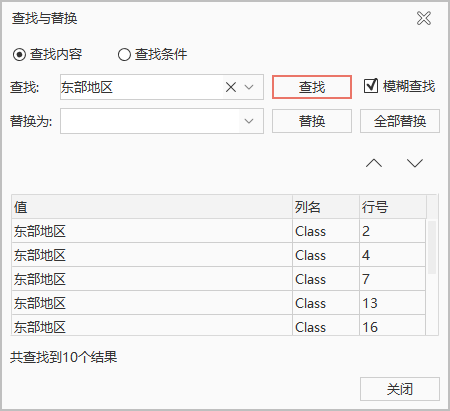Jump to next result with down arrow
This screenshot has width=450, height=411.
click(x=415, y=163)
